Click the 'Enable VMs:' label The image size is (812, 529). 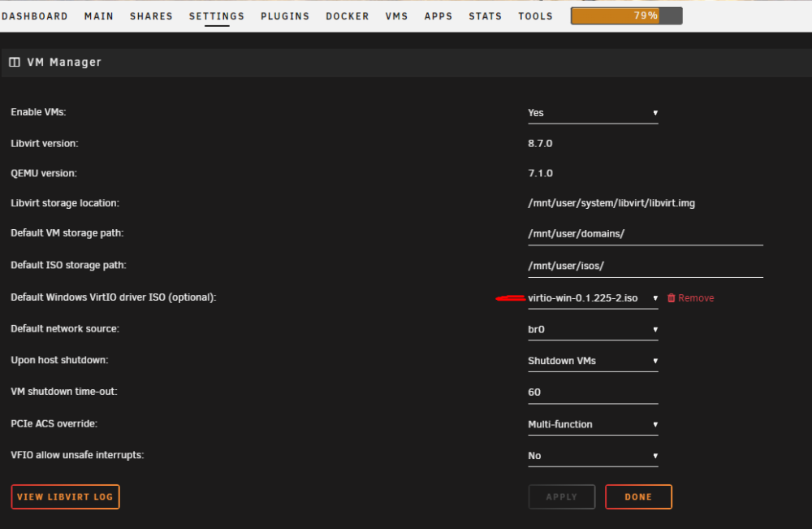pyautogui.click(x=38, y=112)
